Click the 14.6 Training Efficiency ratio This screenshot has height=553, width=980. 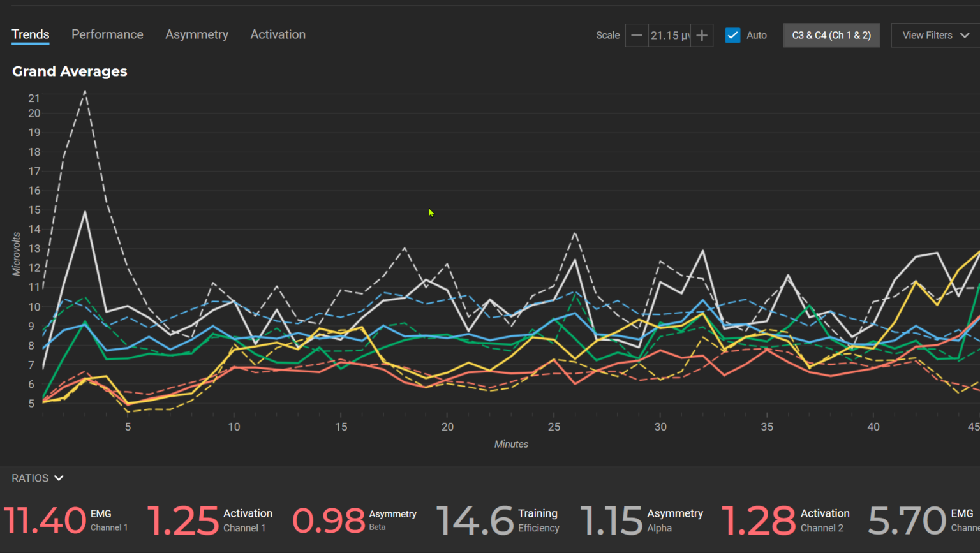pyautogui.click(x=498, y=520)
